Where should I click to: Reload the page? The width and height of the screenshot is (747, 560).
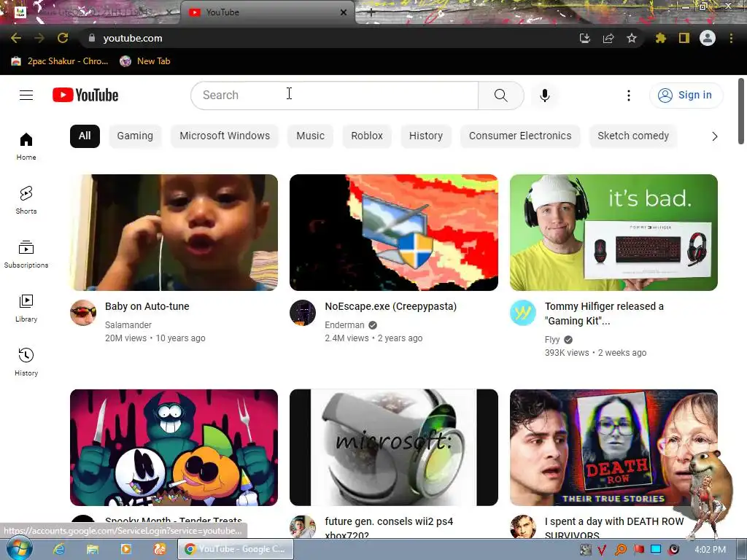coord(63,38)
